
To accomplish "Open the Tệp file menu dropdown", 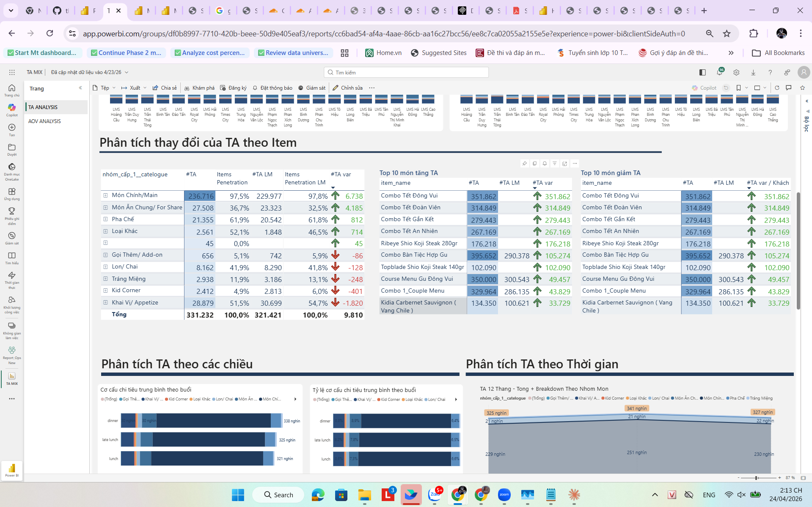I will (x=105, y=88).
